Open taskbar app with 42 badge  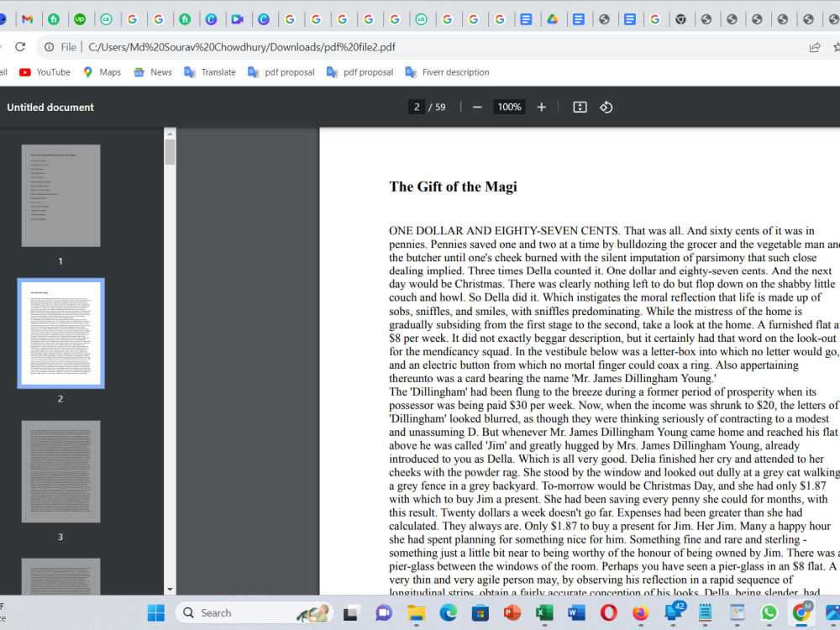(674, 612)
